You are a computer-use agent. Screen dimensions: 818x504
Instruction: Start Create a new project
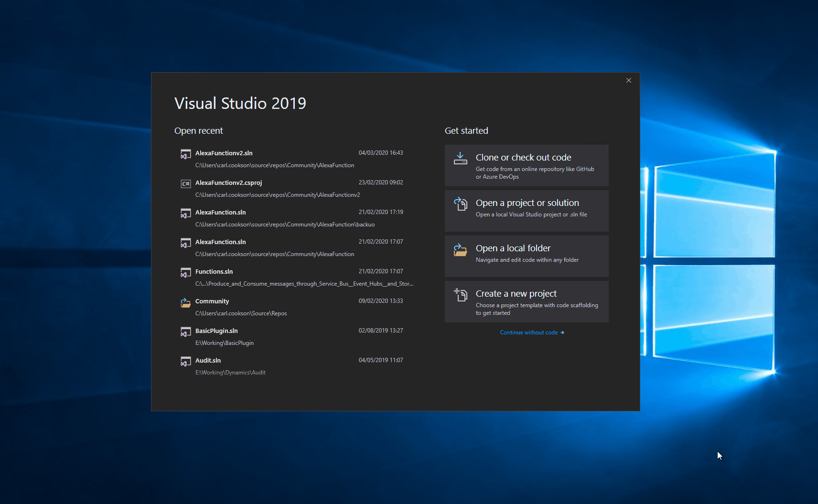click(x=527, y=301)
